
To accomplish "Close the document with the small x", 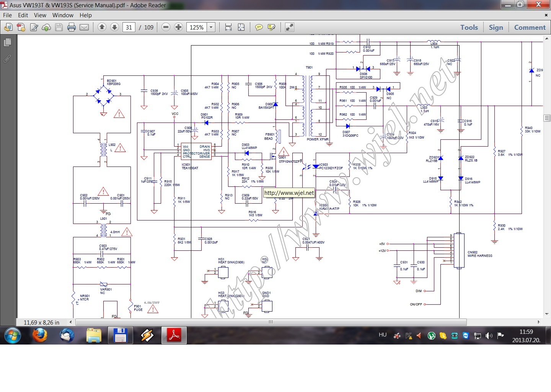I will tap(546, 15).
